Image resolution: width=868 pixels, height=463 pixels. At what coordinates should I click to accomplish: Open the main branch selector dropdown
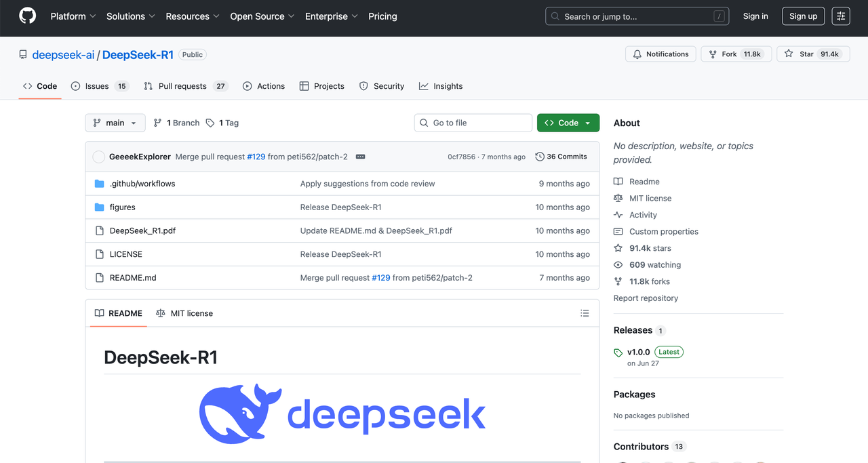pos(115,123)
